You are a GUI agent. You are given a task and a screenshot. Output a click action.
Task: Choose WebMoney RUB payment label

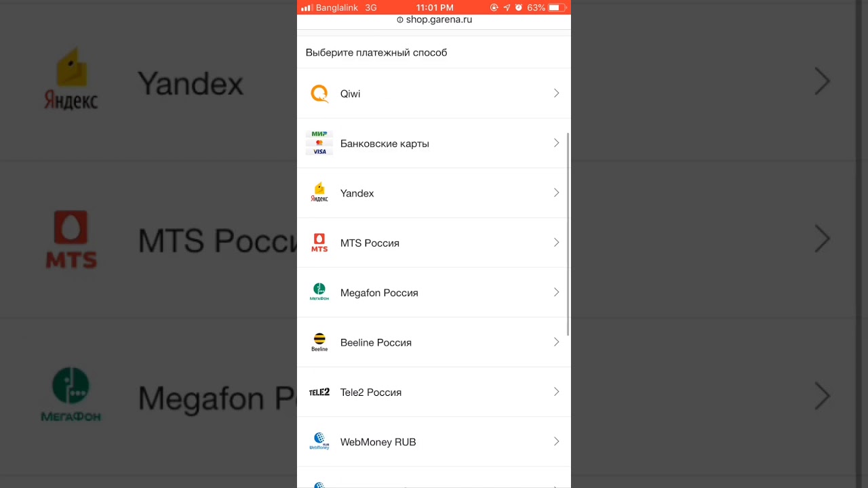tap(378, 442)
